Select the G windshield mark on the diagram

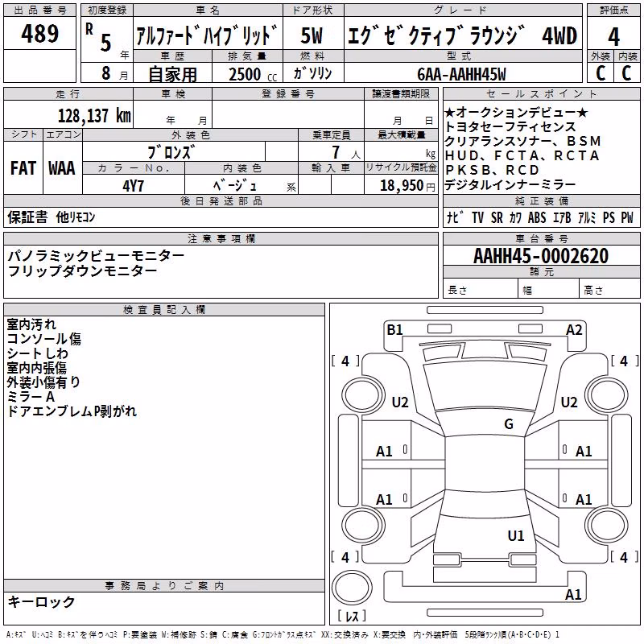(509, 424)
